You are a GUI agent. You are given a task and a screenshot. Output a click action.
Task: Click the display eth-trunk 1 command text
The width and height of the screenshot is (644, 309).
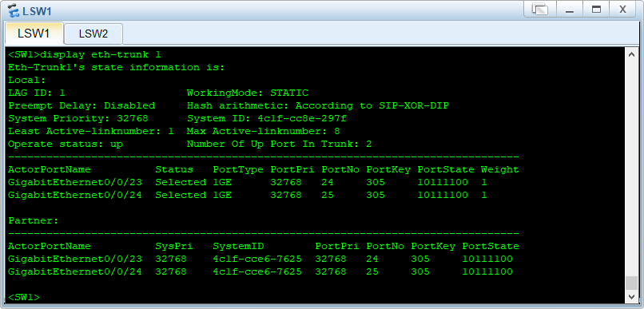tap(101, 54)
